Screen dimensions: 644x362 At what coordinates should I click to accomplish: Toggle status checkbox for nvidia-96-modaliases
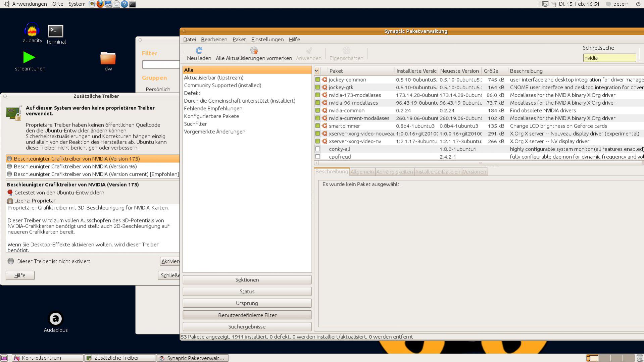(317, 103)
